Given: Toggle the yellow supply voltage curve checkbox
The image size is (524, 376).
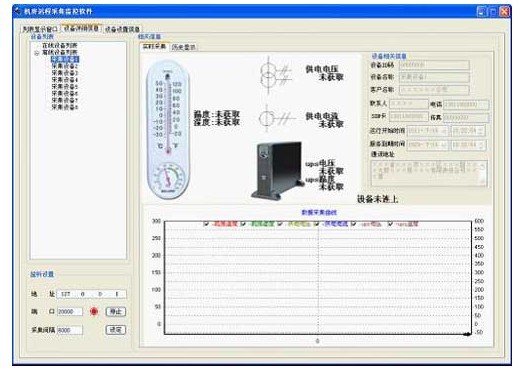Looking at the screenshot, I should [280, 224].
